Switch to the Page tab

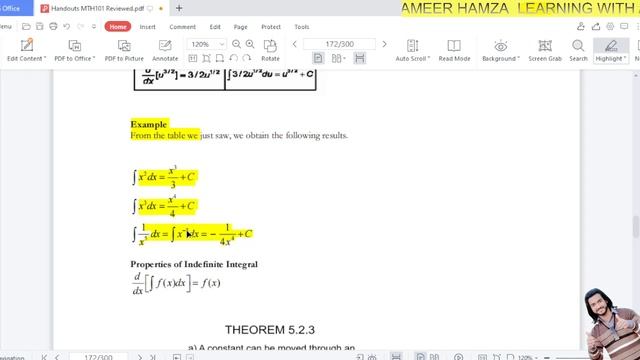240,27
